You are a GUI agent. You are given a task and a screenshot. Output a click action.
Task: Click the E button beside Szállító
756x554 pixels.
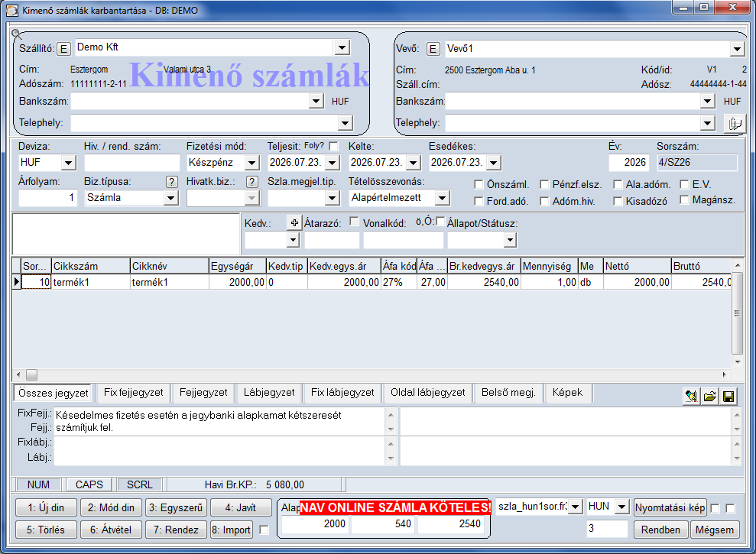[63, 49]
